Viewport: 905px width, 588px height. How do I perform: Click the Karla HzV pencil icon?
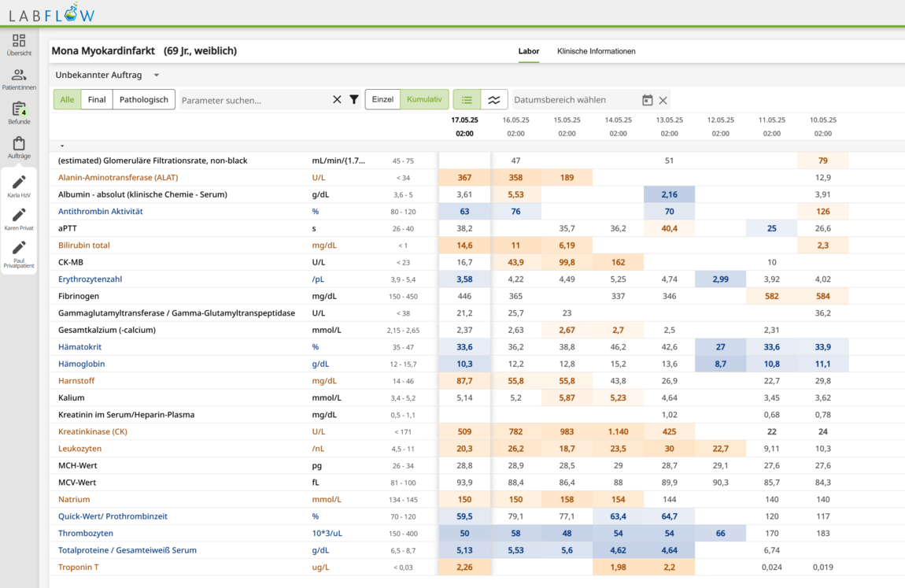(19, 183)
